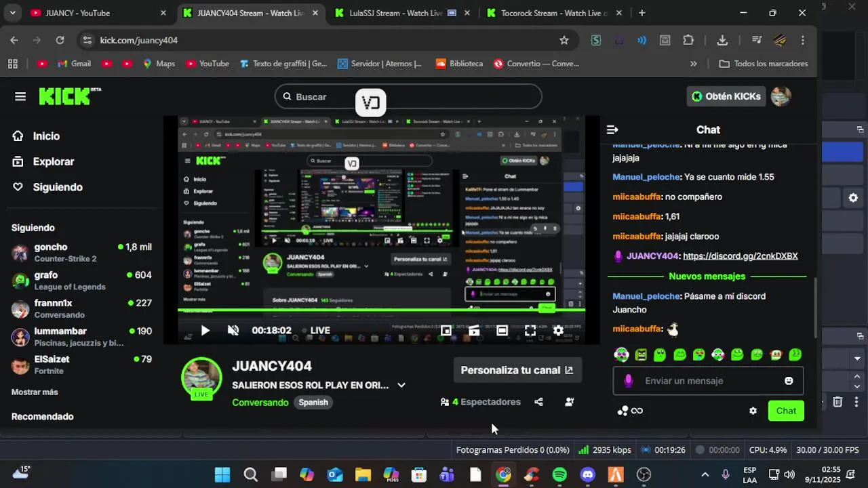Image resolution: width=868 pixels, height=488 pixels.
Task: Open the hamburger menu beside the Kick logo
Action: (x=20, y=96)
